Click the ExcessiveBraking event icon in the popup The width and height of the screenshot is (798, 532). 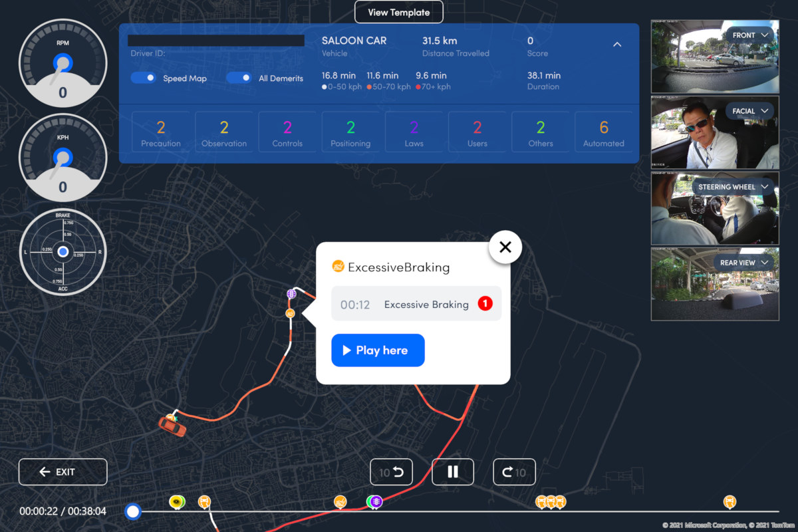click(339, 267)
